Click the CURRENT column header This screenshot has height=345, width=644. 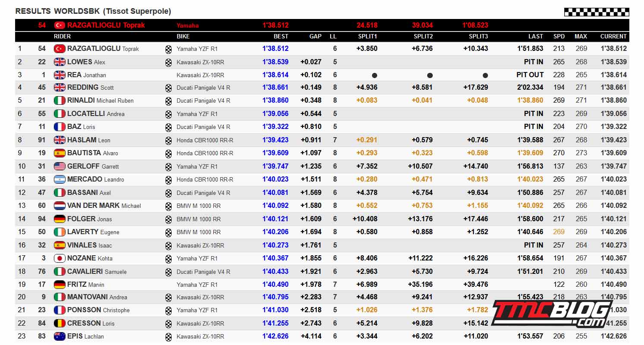tap(613, 37)
